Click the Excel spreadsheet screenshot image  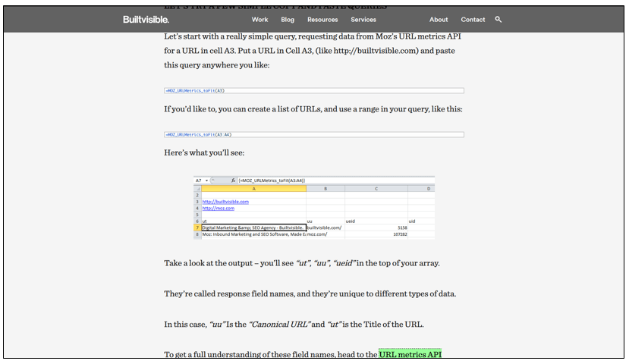click(314, 207)
